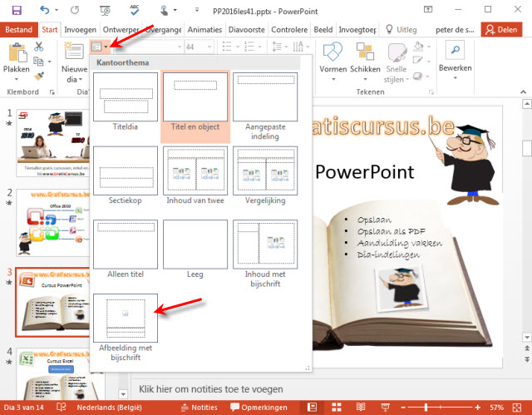Viewport: 532px width, 415px height.
Task: Click the numbered list icon
Action: [x=249, y=47]
